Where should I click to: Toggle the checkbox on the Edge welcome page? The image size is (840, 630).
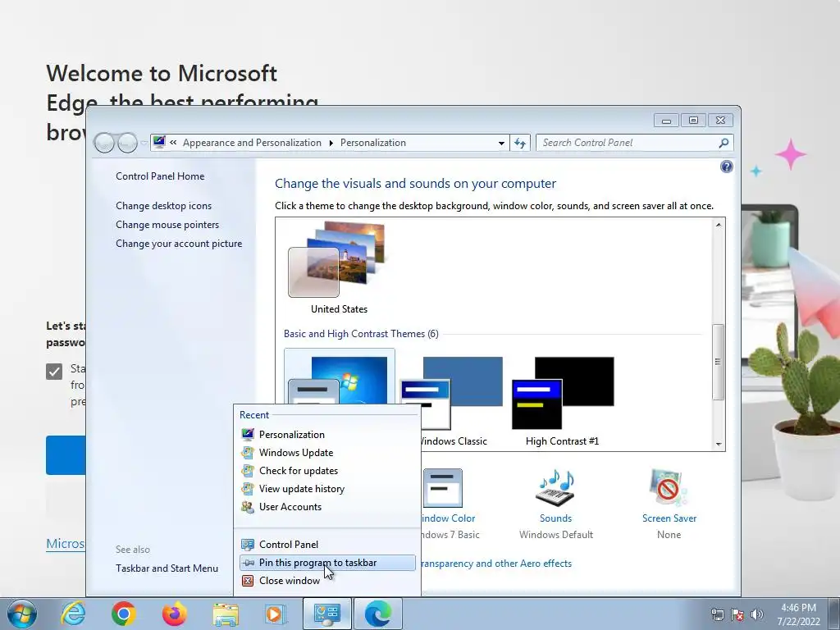(x=54, y=372)
